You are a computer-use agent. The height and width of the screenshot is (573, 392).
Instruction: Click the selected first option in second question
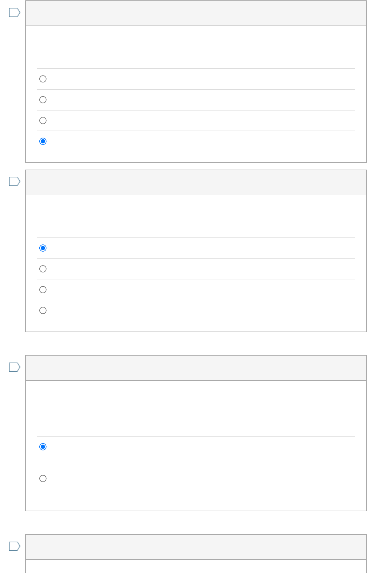(x=43, y=248)
